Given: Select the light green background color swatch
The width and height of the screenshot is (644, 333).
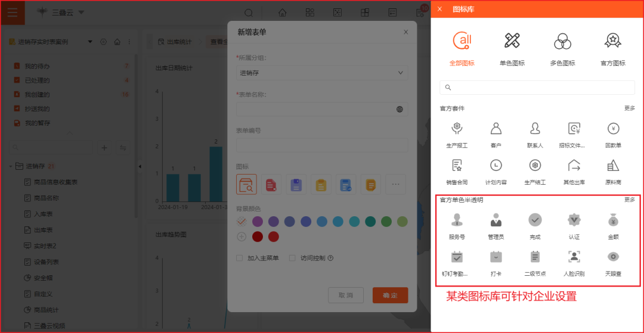Looking at the screenshot, I should point(402,222).
